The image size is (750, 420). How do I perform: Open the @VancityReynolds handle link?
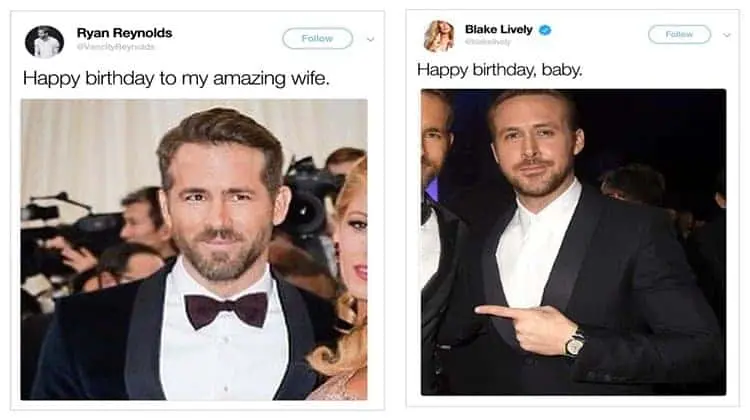click(117, 47)
